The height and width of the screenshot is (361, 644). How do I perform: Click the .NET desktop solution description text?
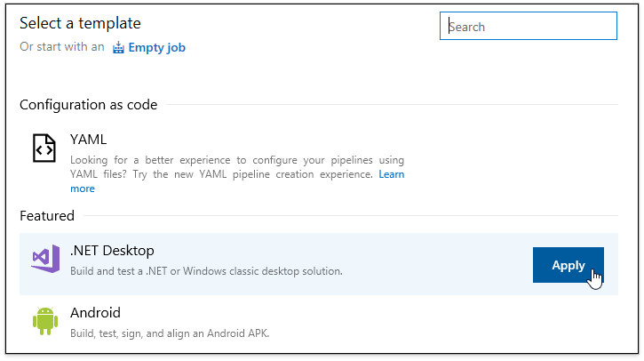tap(206, 271)
